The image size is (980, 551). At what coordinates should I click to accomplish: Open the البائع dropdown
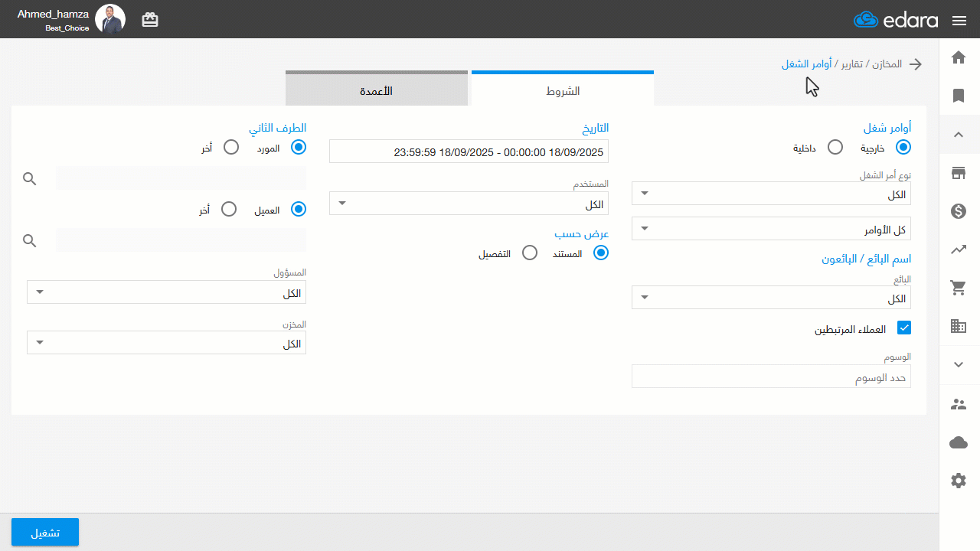coord(771,298)
